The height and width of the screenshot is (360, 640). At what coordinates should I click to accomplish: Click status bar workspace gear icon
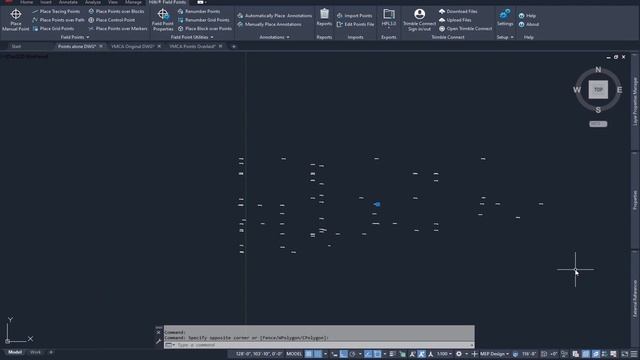pyautogui.click(x=459, y=354)
